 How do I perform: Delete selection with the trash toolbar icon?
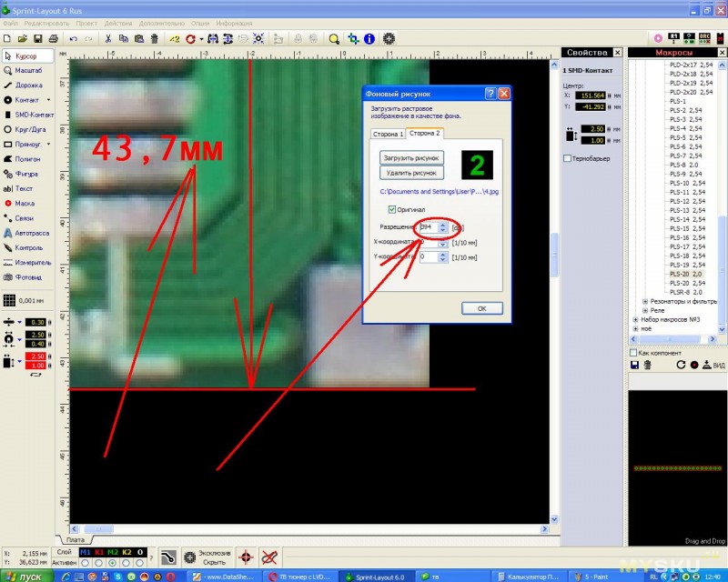coord(155,39)
